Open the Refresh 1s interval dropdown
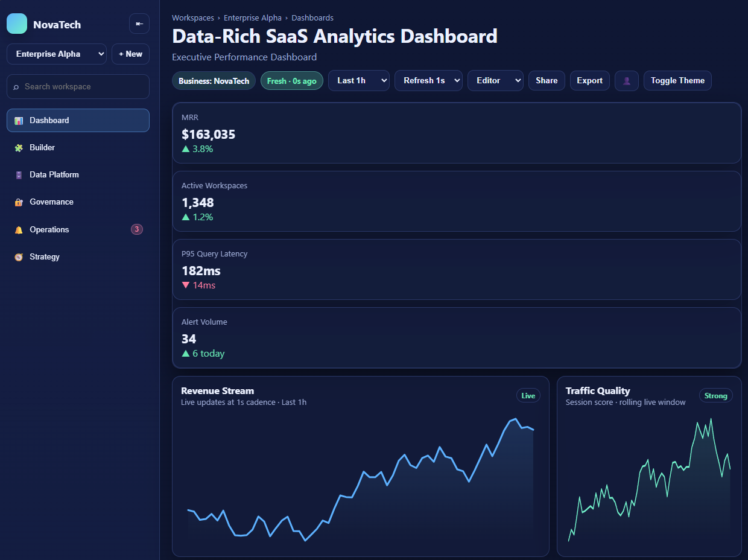This screenshot has width=748, height=560. (x=428, y=80)
